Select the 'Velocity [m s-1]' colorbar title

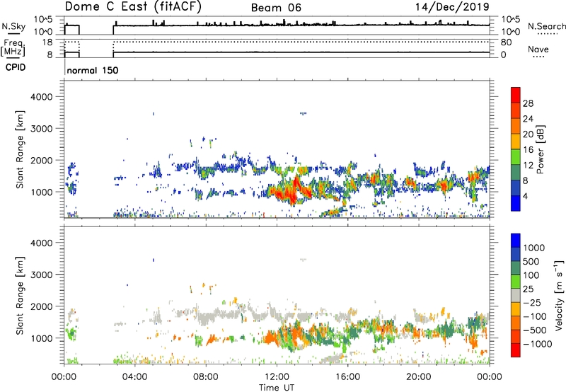point(559,295)
